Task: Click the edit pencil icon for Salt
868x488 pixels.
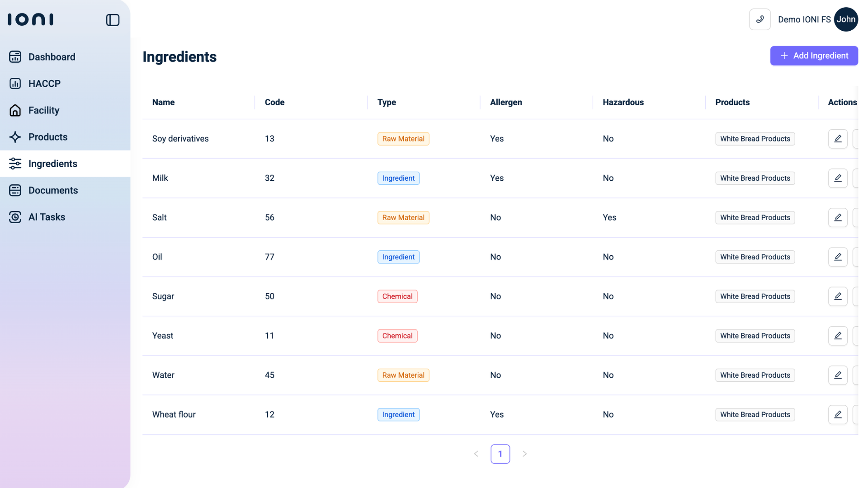Action: click(x=837, y=217)
